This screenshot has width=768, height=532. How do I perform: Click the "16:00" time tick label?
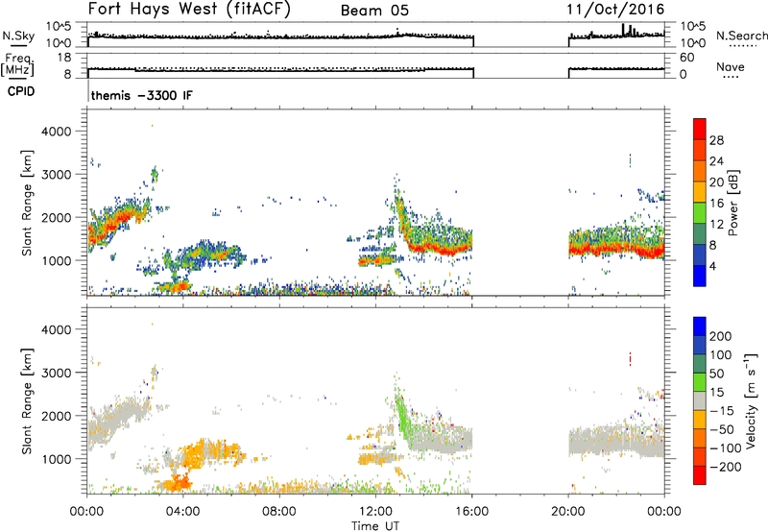point(472,512)
